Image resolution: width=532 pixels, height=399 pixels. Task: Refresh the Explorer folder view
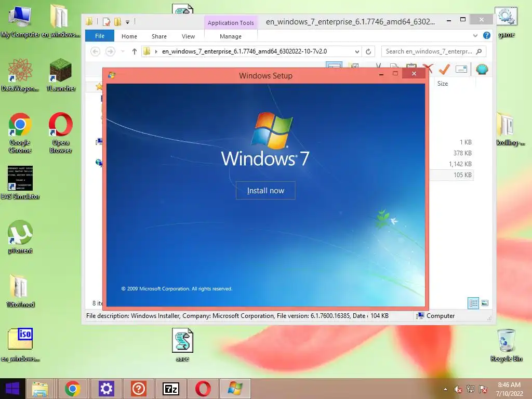368,51
